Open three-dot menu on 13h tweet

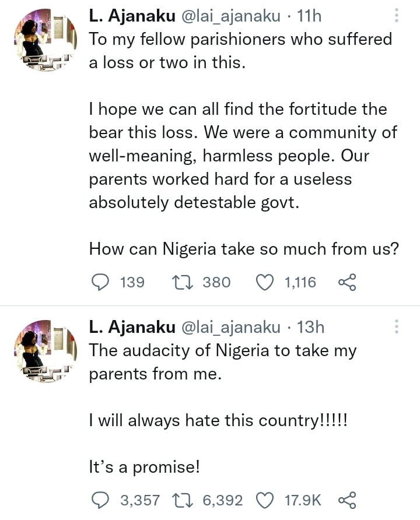(397, 327)
